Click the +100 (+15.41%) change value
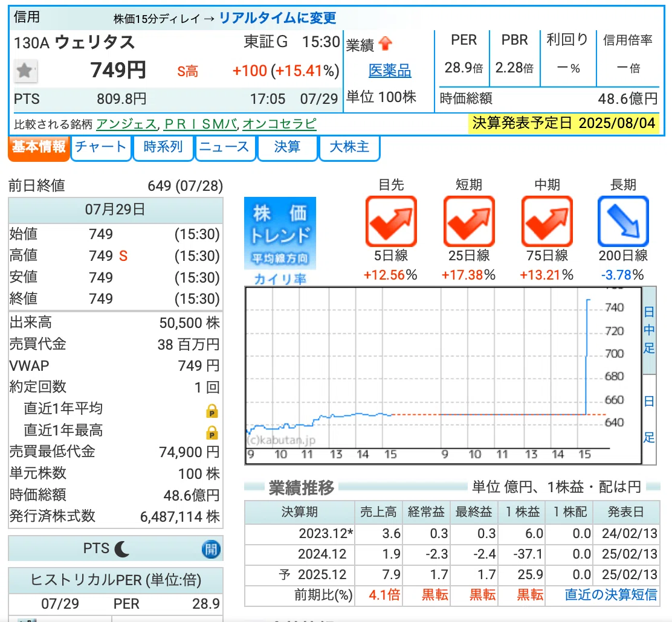This screenshot has height=622, width=672. 286,71
